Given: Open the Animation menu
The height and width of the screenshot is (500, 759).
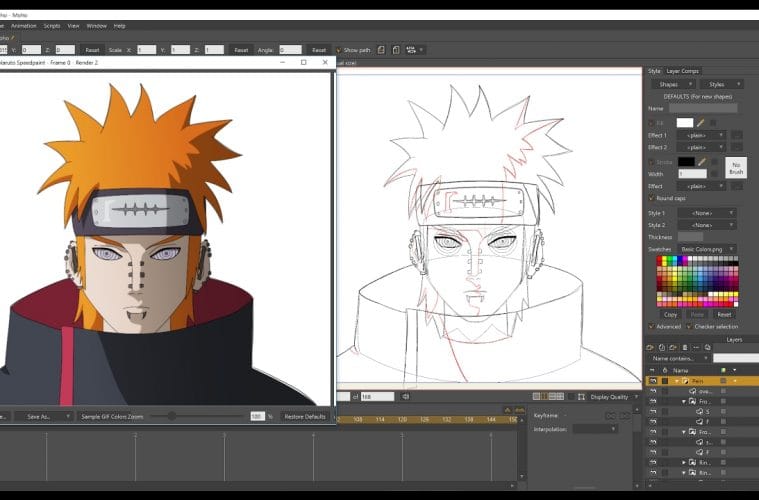Looking at the screenshot, I should (23, 25).
